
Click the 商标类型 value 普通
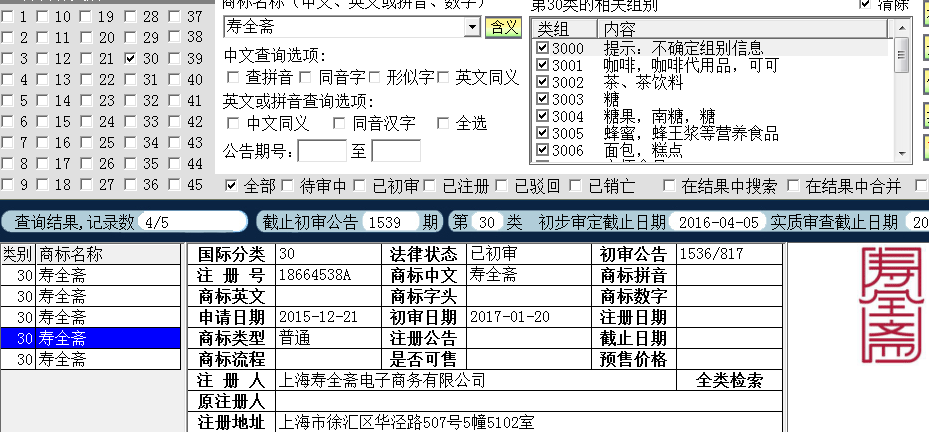295,338
